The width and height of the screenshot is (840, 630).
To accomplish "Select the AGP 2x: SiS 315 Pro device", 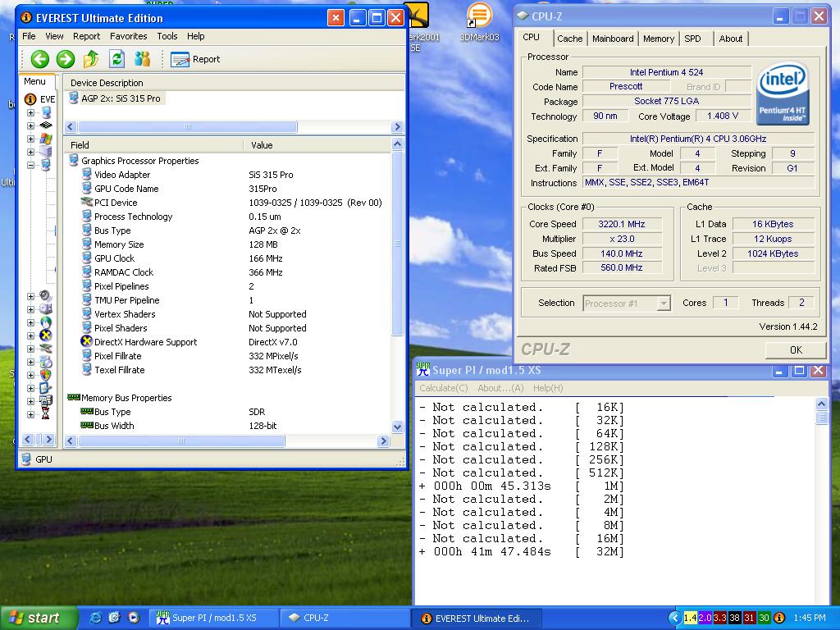I will (115, 98).
